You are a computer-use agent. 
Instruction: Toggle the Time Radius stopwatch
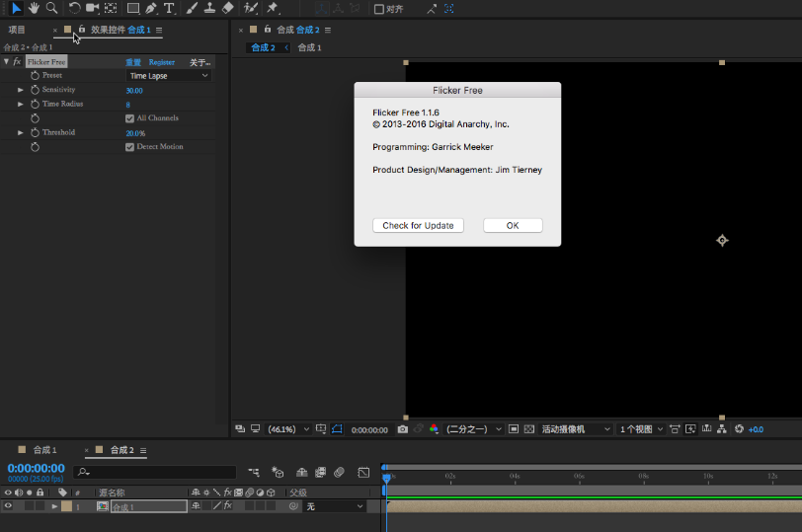click(35, 105)
